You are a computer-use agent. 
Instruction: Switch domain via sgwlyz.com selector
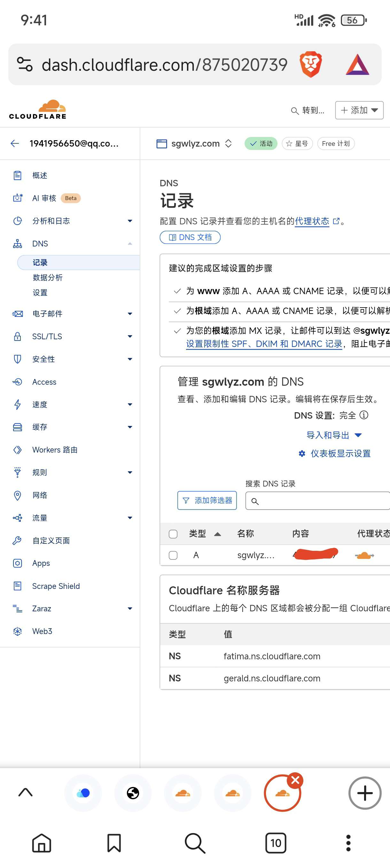pyautogui.click(x=194, y=143)
